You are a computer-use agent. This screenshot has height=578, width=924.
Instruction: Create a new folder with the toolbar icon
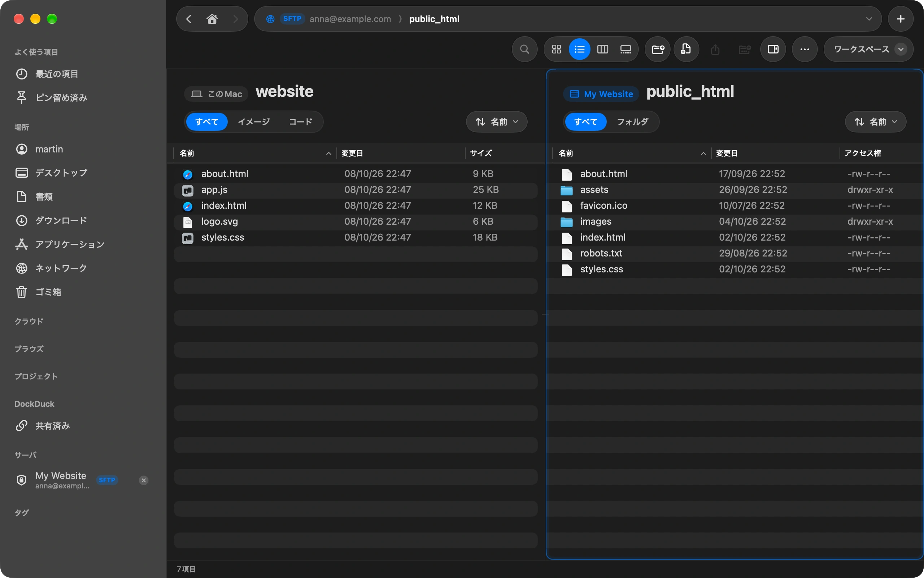658,49
